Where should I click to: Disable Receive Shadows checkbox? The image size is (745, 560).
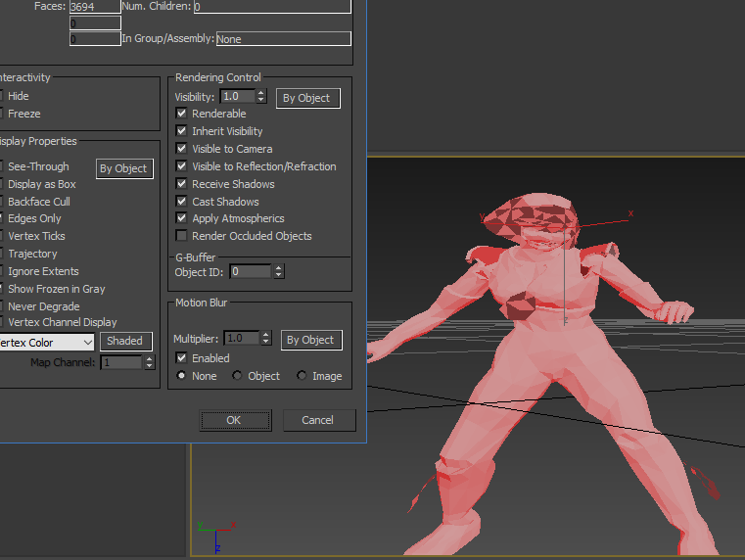pyautogui.click(x=181, y=184)
